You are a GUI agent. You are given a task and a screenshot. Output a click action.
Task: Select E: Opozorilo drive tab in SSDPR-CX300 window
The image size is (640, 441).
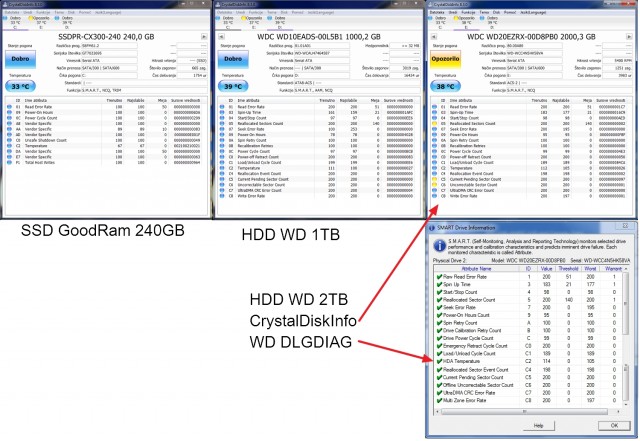[40, 23]
